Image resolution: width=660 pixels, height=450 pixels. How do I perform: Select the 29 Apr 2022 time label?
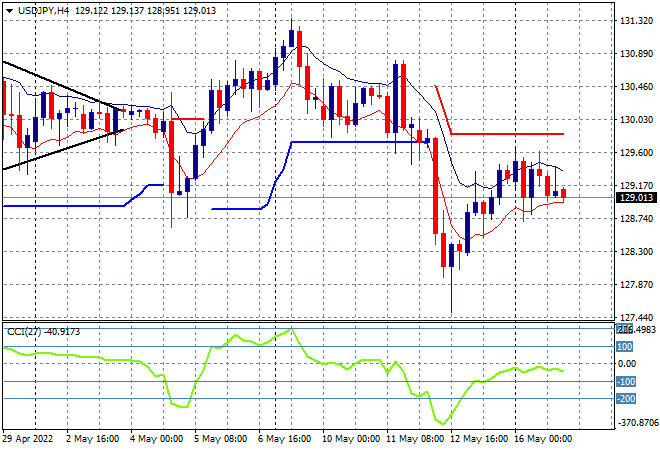point(28,439)
